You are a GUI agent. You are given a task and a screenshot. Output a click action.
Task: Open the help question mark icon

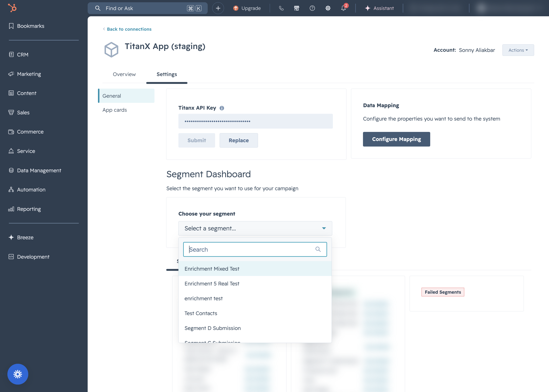point(312,8)
